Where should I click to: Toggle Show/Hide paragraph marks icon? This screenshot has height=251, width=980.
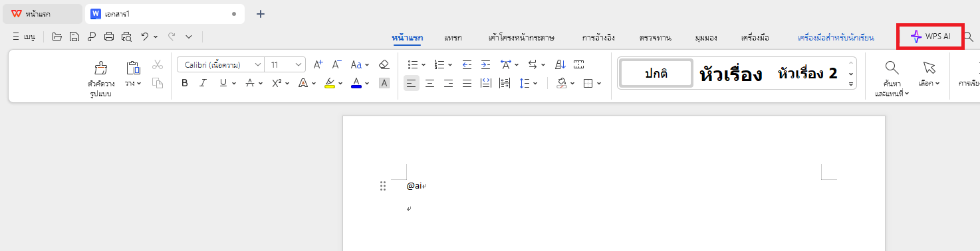[578, 64]
